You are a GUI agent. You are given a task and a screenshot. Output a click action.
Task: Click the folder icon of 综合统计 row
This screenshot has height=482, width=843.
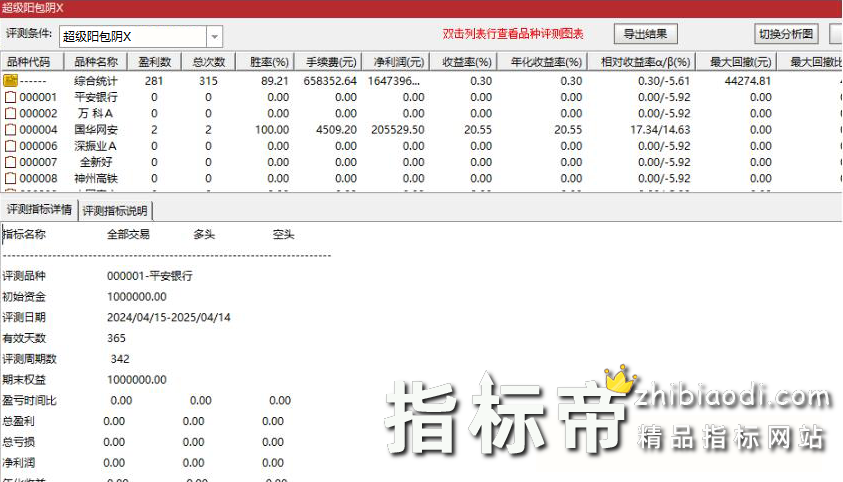(x=10, y=81)
